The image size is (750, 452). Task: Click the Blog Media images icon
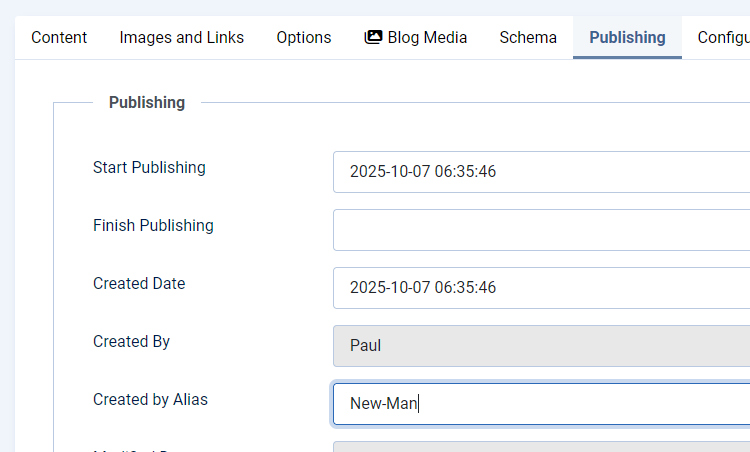373,38
